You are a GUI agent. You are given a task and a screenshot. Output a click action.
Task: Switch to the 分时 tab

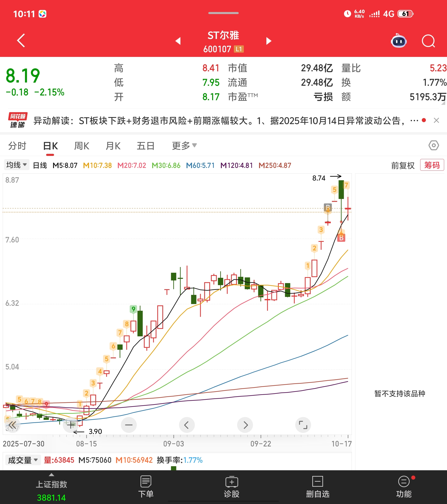pyautogui.click(x=17, y=146)
